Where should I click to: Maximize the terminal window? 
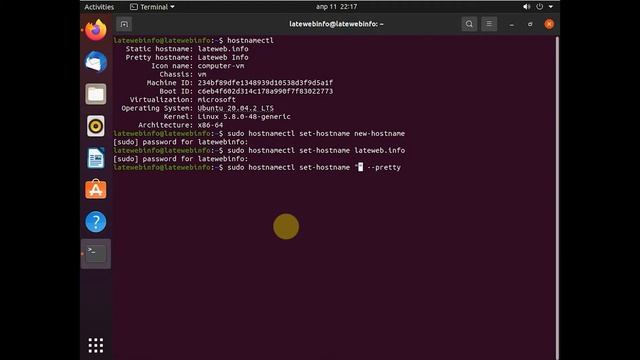click(530, 24)
